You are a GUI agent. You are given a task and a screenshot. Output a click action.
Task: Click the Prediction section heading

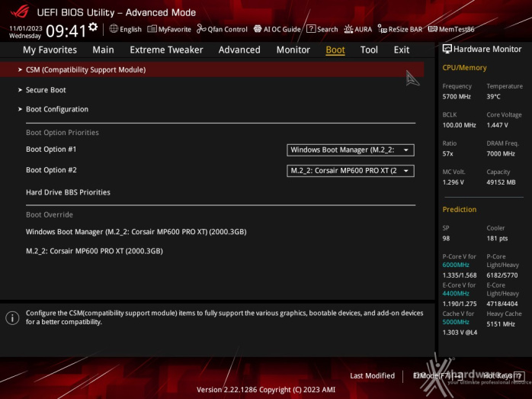click(460, 209)
